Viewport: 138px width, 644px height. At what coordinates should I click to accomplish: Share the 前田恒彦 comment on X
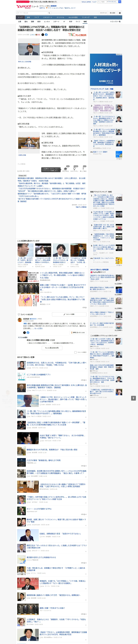[24, 333]
